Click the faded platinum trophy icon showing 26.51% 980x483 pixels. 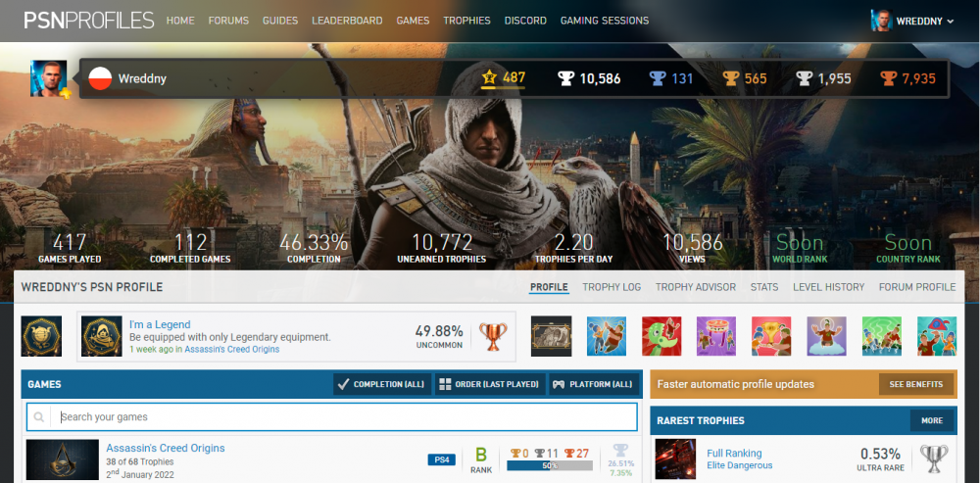click(x=620, y=451)
